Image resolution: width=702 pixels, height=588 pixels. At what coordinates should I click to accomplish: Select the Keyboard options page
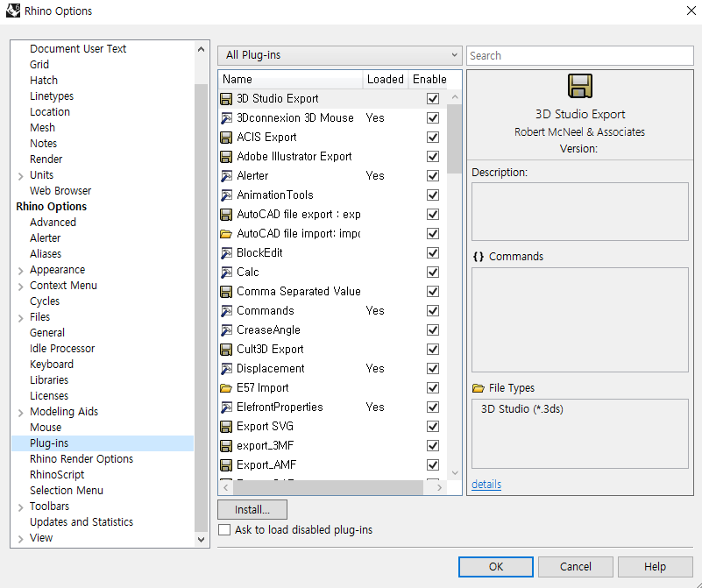[x=52, y=365]
